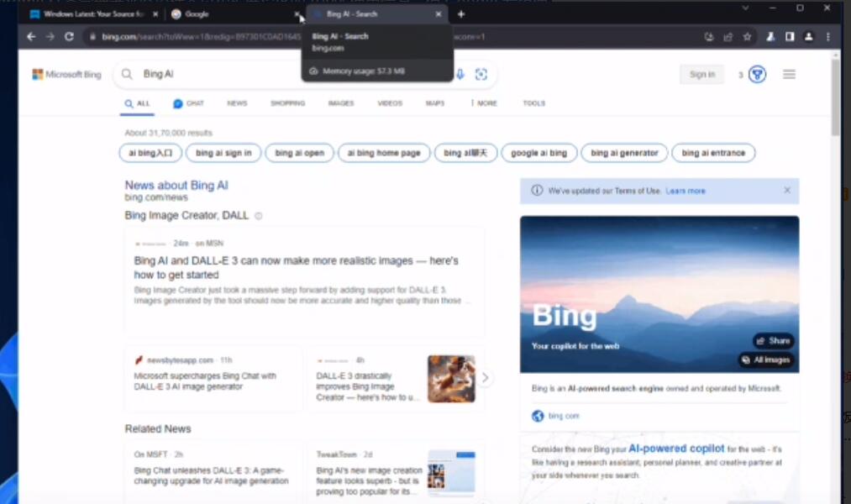
Task: Select the 'bing ai entrance' chip
Action: (x=713, y=153)
